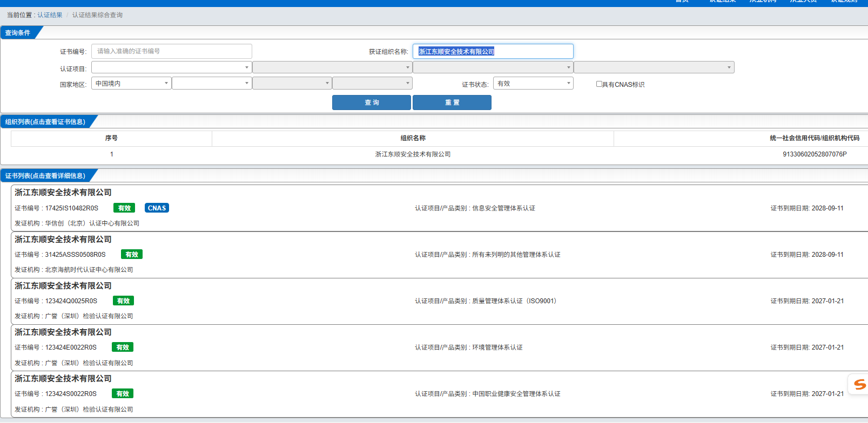Click green 有效 badge for certificate 123424E0022R0S
Viewport: 868px width, 423px height.
click(x=123, y=347)
